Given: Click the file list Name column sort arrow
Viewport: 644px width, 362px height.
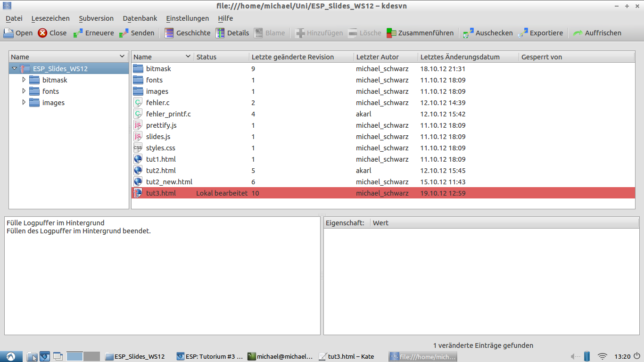Looking at the screenshot, I should tap(188, 57).
